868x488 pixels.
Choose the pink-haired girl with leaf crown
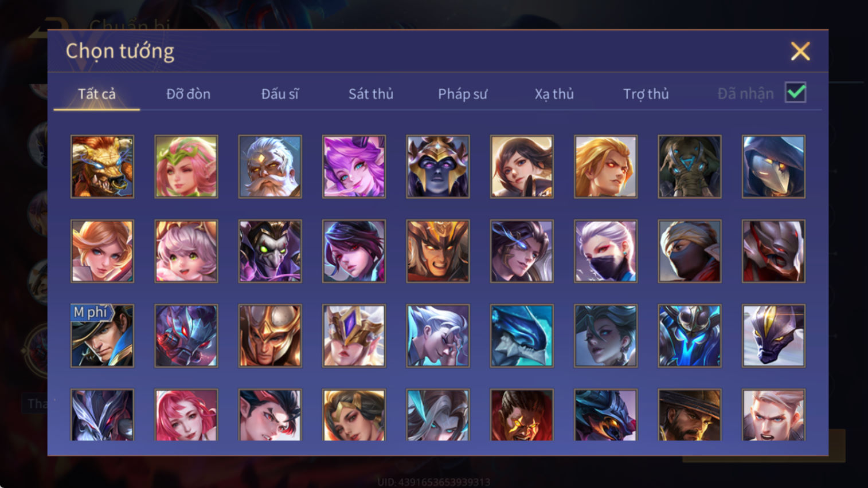coord(186,167)
